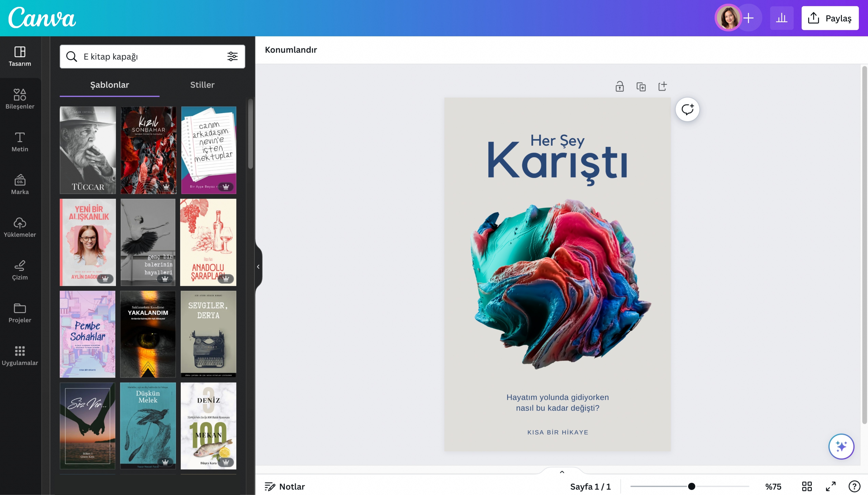Open the Yüklemeler panel
868x495 pixels.
[x=20, y=227]
